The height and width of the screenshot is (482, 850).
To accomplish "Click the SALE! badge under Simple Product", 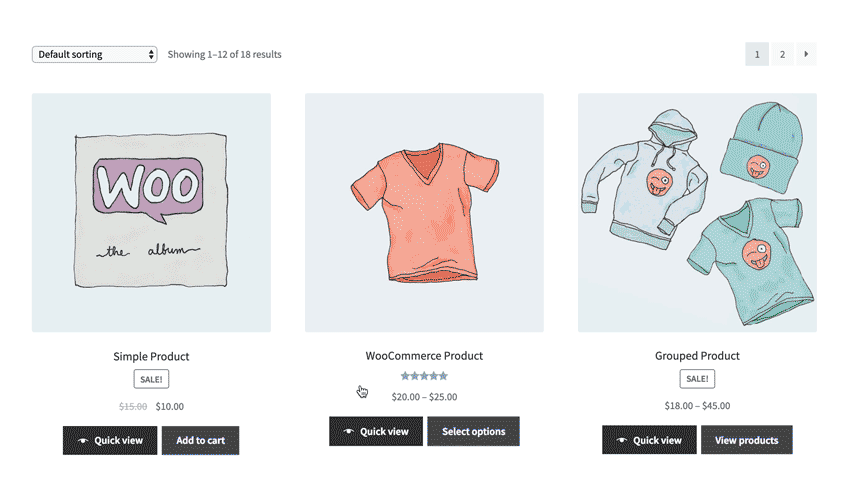I will (151, 379).
